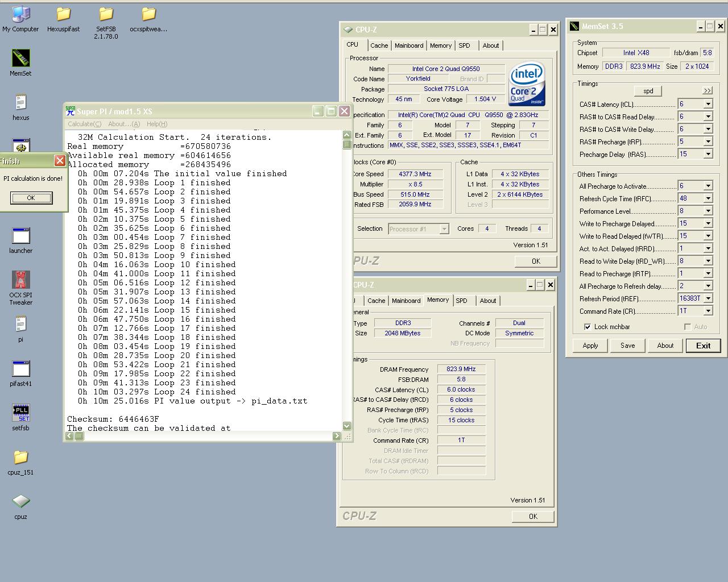Open the RAS# Precharge (tRP) dropdown

coord(708,142)
